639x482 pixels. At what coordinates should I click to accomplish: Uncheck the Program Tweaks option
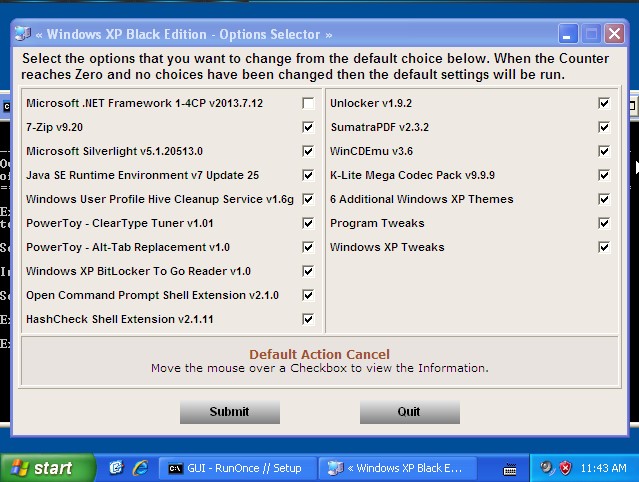604,223
